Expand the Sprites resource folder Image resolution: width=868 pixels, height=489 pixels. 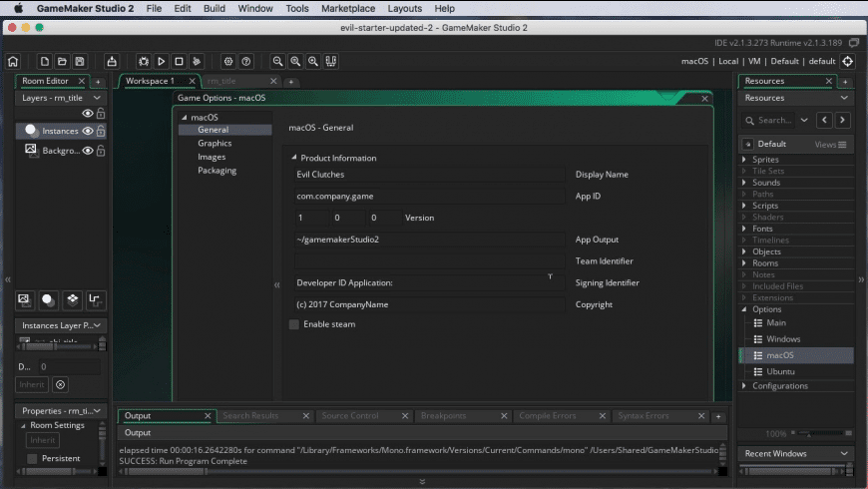pos(744,160)
